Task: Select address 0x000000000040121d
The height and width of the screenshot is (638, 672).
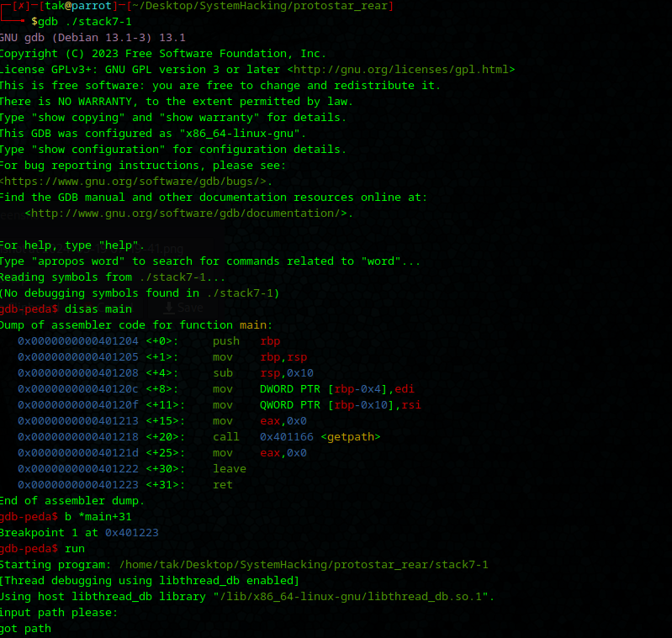Action: [x=78, y=452]
